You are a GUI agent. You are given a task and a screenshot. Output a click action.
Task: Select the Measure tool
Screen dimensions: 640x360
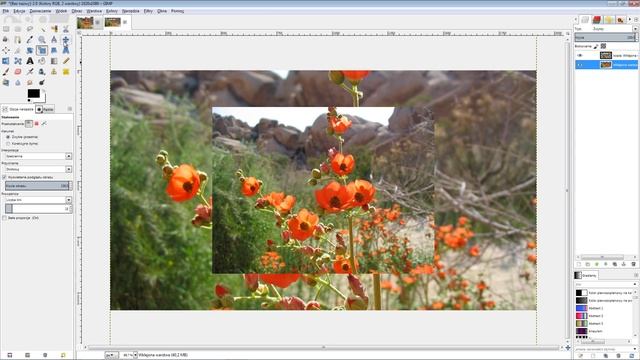click(54, 40)
